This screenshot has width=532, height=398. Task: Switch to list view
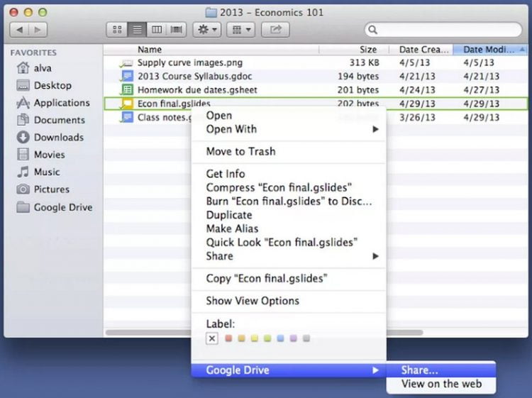[137, 30]
